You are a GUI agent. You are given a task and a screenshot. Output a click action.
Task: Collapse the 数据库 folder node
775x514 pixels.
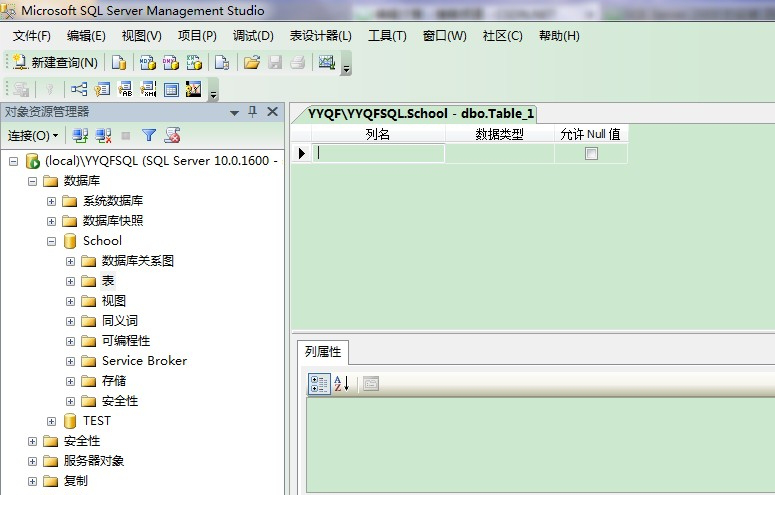(33, 181)
